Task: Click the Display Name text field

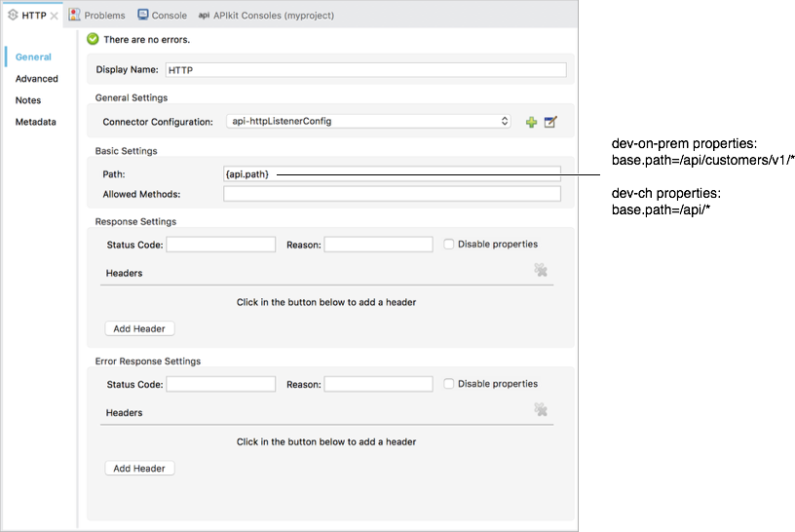Action: pyautogui.click(x=364, y=70)
